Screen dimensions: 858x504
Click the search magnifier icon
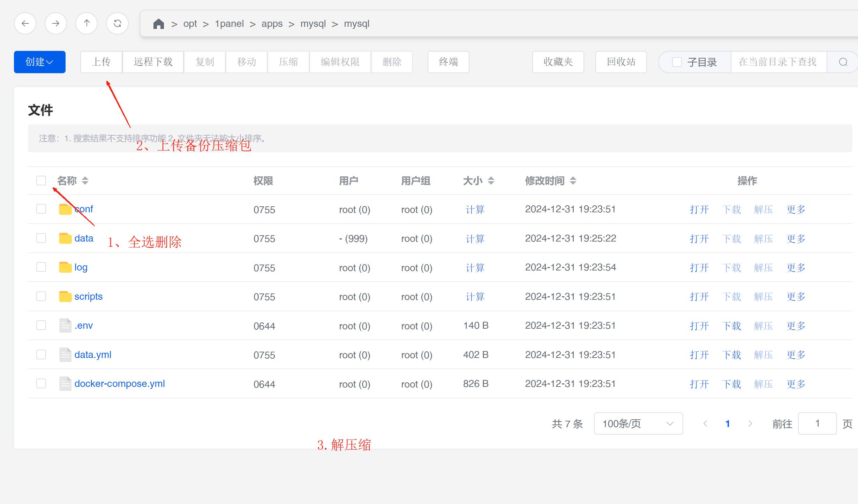(843, 62)
